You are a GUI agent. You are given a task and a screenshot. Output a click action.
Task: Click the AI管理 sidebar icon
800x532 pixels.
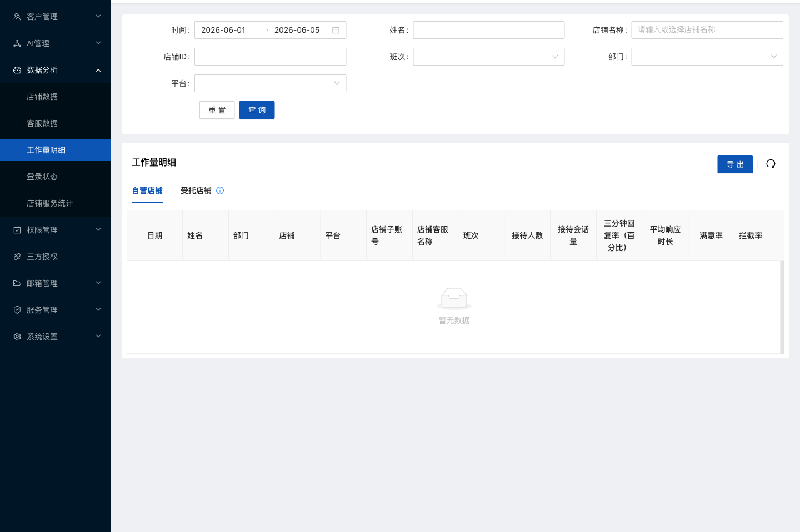coord(17,43)
